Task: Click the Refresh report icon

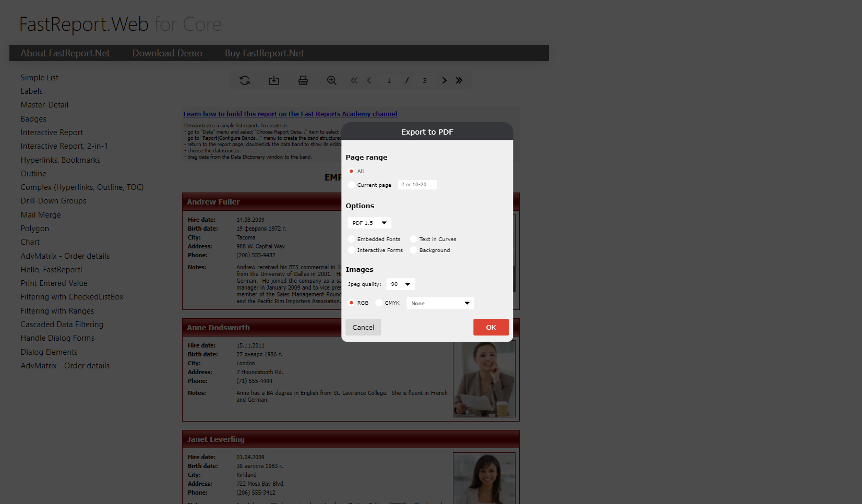Action: [x=245, y=80]
